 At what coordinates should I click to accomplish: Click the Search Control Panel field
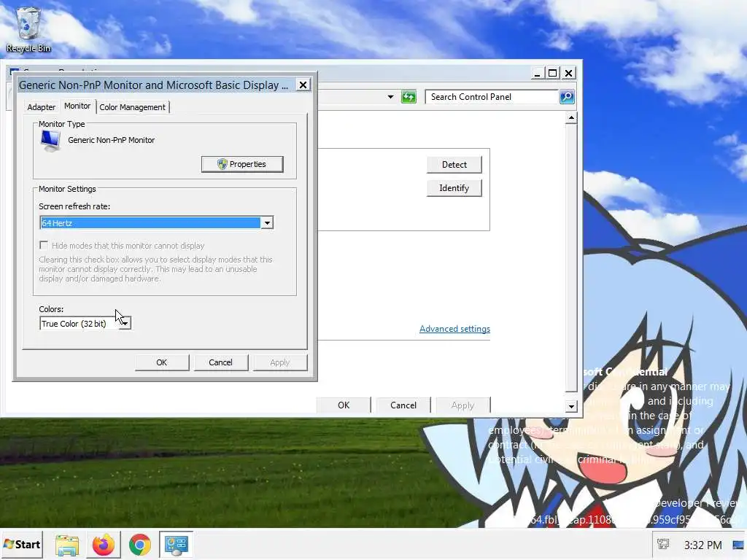491,97
